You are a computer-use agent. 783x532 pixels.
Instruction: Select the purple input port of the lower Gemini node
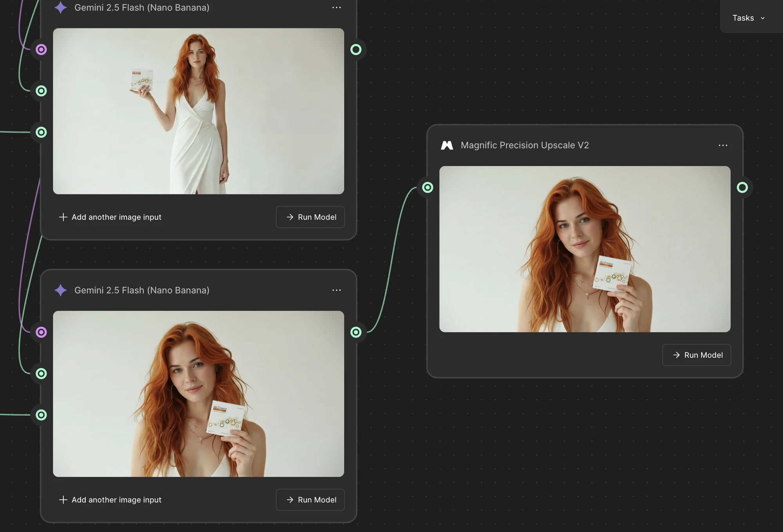pos(41,332)
